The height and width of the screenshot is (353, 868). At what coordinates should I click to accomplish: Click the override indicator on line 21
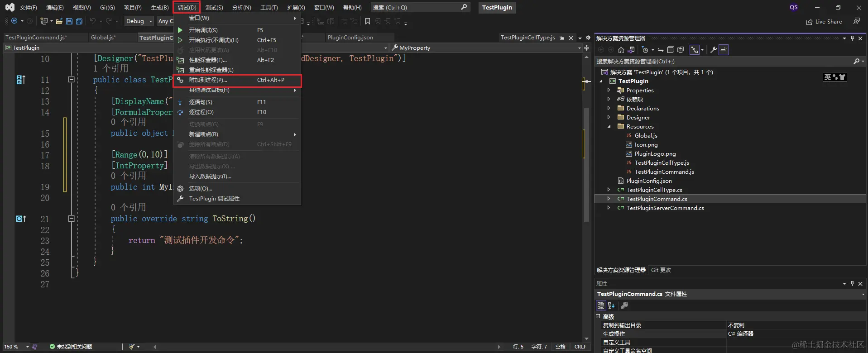pos(21,219)
